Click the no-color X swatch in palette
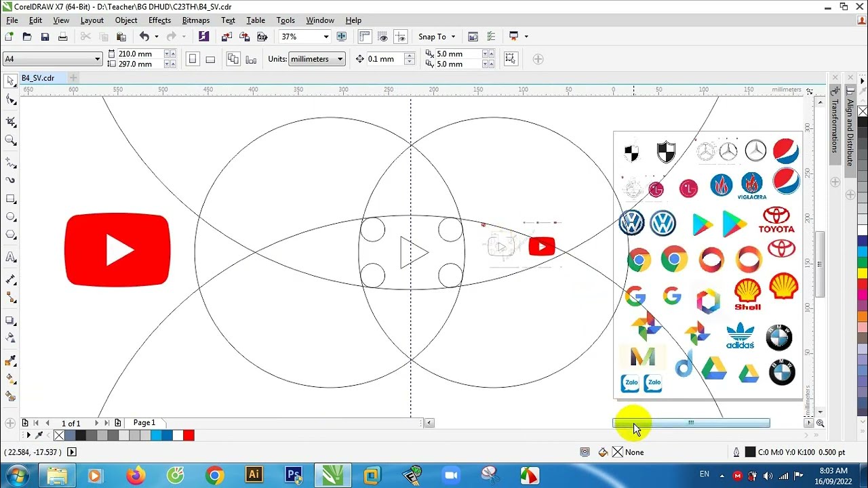 point(59,435)
